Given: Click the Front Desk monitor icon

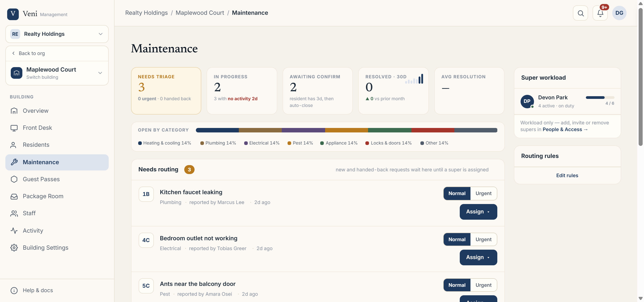Looking at the screenshot, I should 14,128.
